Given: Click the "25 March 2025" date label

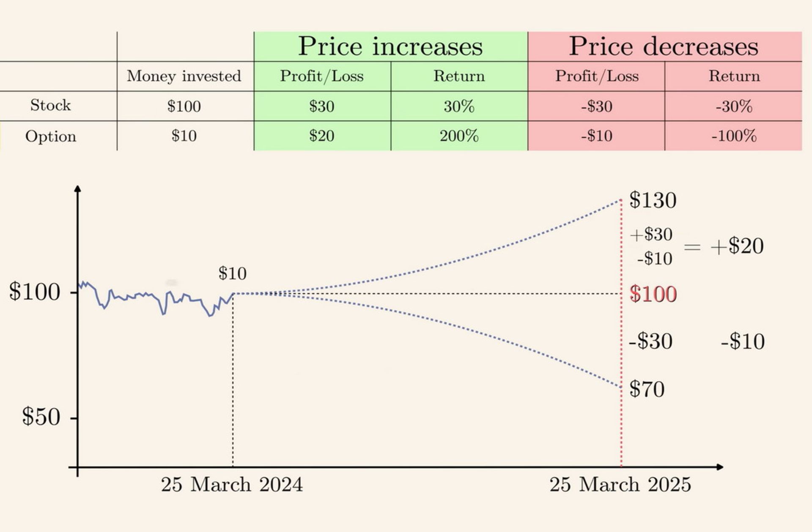Looking at the screenshot, I should [620, 484].
